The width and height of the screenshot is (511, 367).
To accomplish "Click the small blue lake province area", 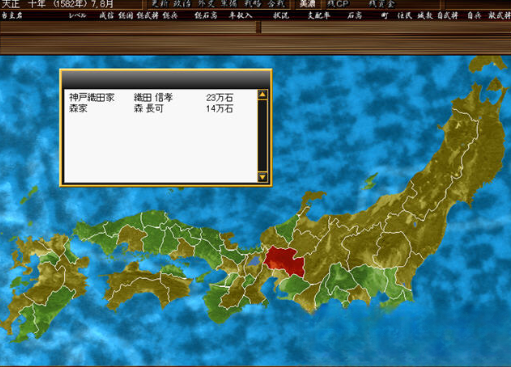I will pos(254,261).
